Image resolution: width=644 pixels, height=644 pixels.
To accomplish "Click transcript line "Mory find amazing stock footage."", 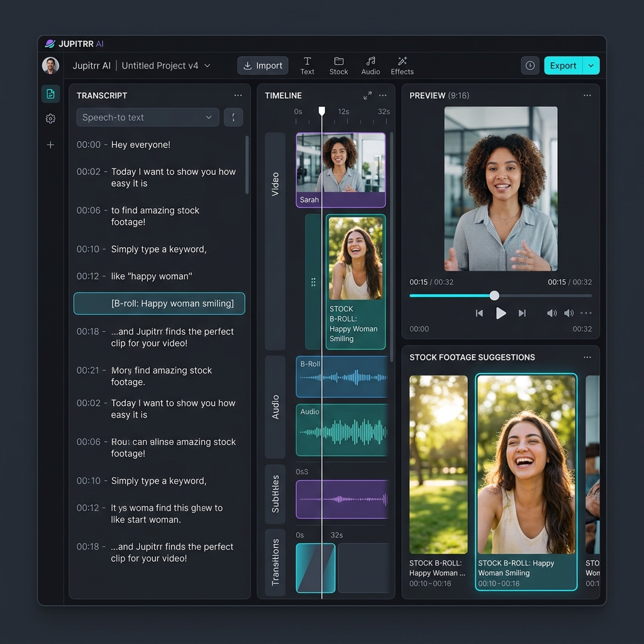I will point(162,376).
